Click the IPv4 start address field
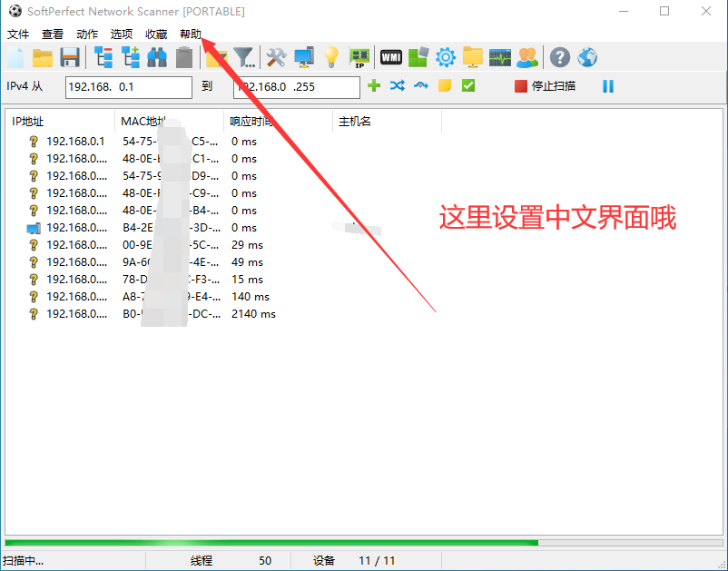 [129, 87]
